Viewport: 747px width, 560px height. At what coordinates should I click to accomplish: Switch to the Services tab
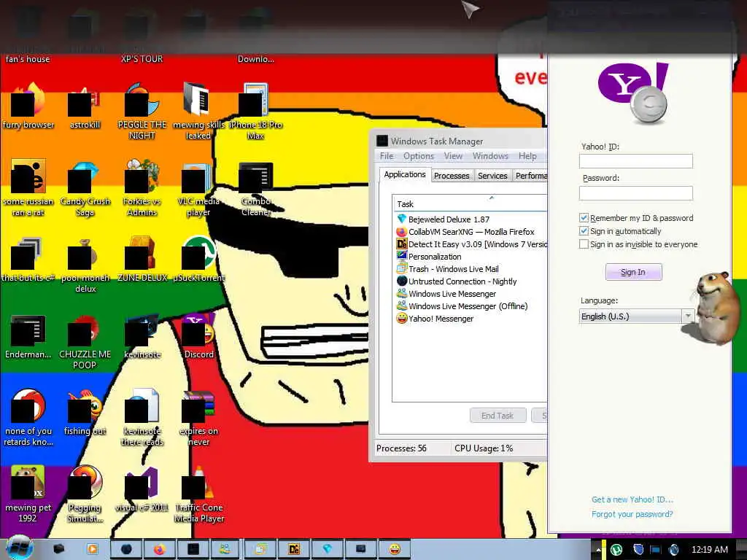tap(492, 176)
